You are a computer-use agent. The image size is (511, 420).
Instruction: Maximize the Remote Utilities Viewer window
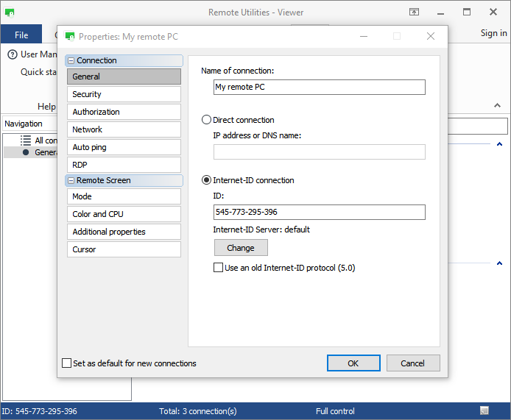point(467,12)
